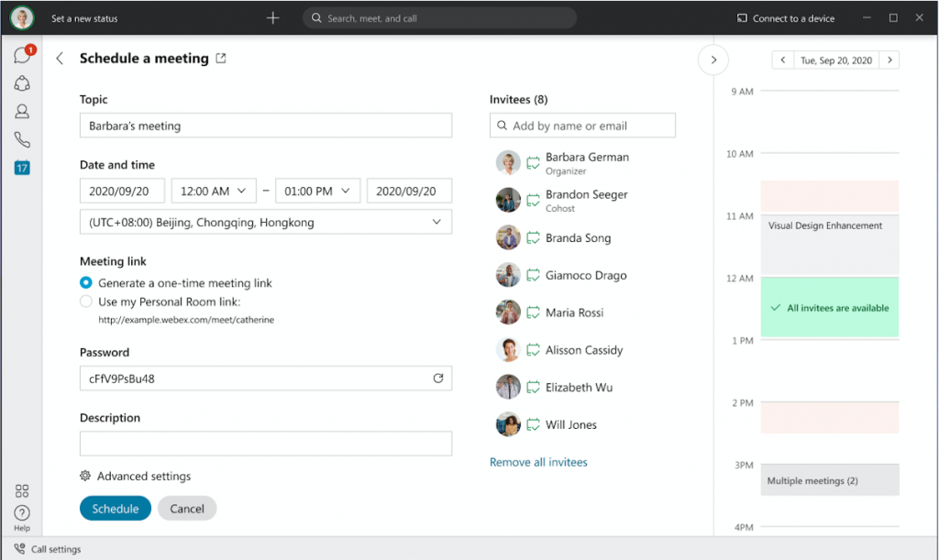This screenshot has height=560, width=939.
Task: Select Use my Personal Room link
Action: click(x=83, y=301)
